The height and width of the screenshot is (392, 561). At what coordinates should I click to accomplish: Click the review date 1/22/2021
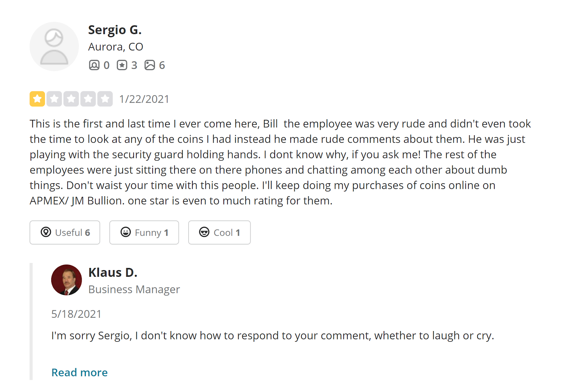coord(144,99)
